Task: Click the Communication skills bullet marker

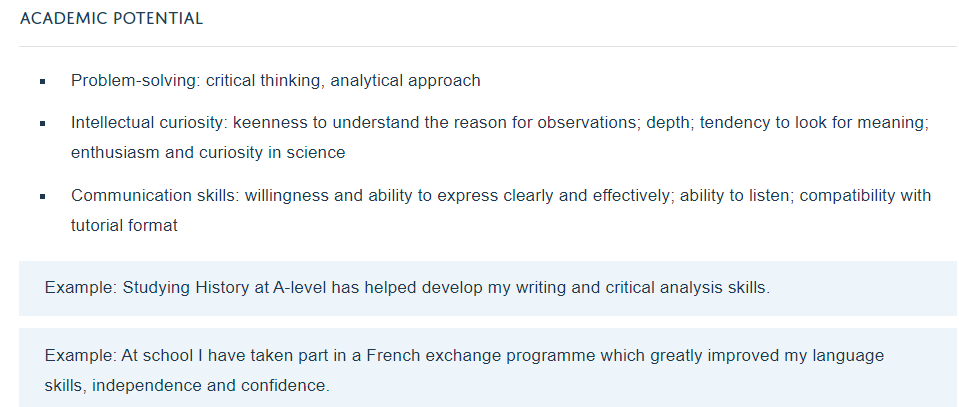Action: [43, 196]
